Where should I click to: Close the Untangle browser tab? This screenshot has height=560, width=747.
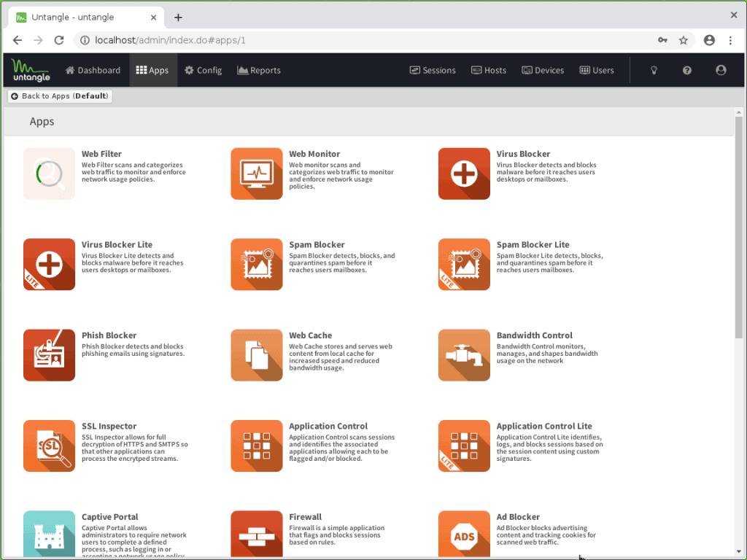(153, 17)
